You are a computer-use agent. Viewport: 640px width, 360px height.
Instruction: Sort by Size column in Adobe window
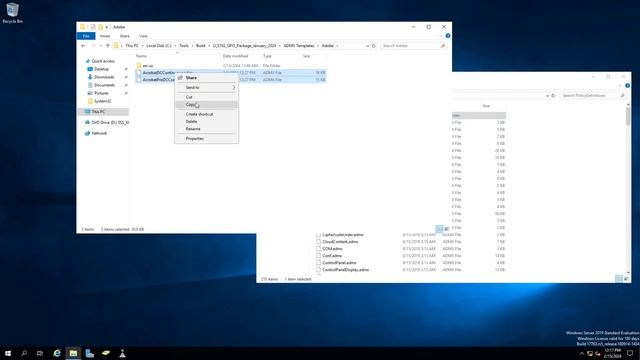306,56
